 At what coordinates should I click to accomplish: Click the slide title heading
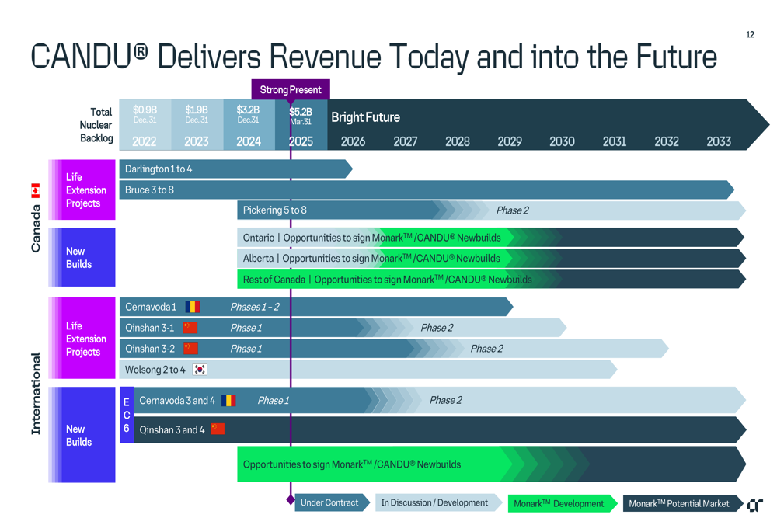tap(374, 56)
